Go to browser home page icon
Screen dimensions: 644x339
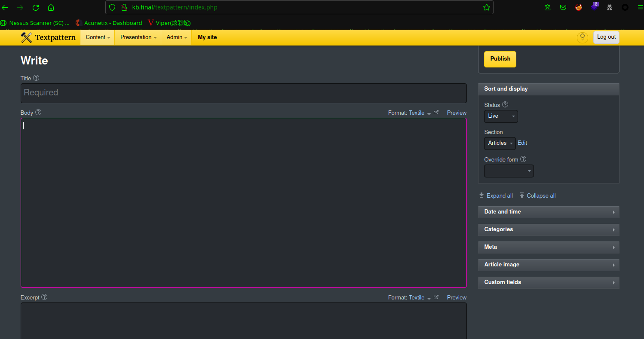[51, 7]
